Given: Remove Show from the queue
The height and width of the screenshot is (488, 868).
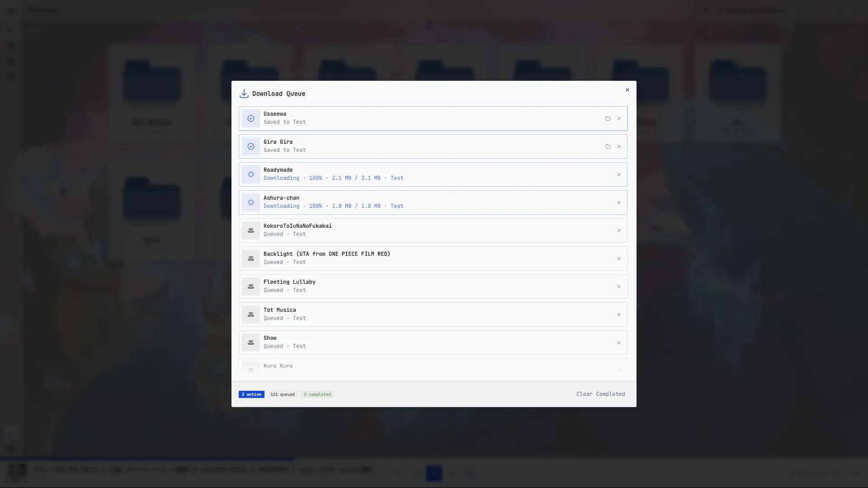Looking at the screenshot, I should pyautogui.click(x=618, y=343).
